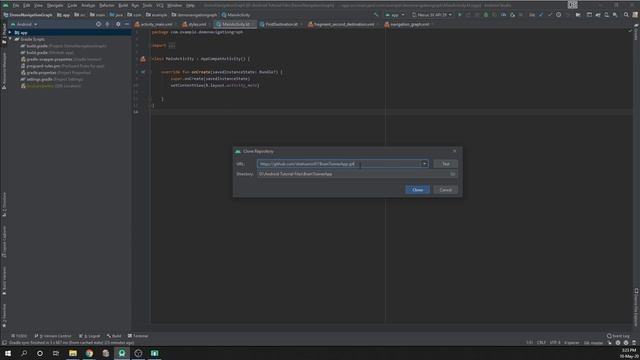Open the Analyze menu
Image resolution: width=640 pixels, height=360 pixels.
tap(88, 5)
